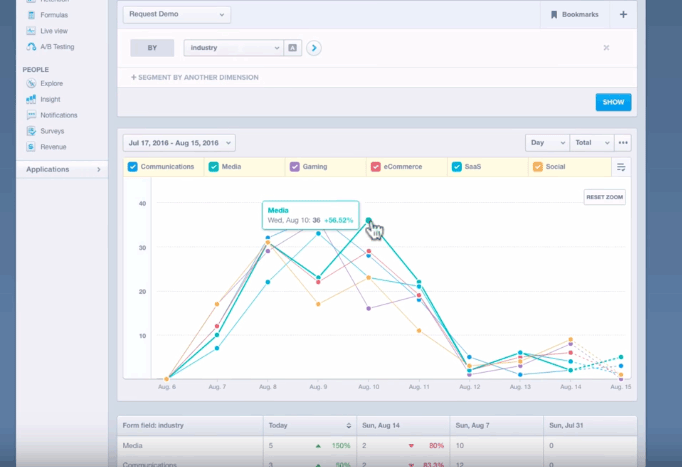Screen dimensions: 682x467
Task: Expand the Day granularity dropdown
Action: coord(544,143)
